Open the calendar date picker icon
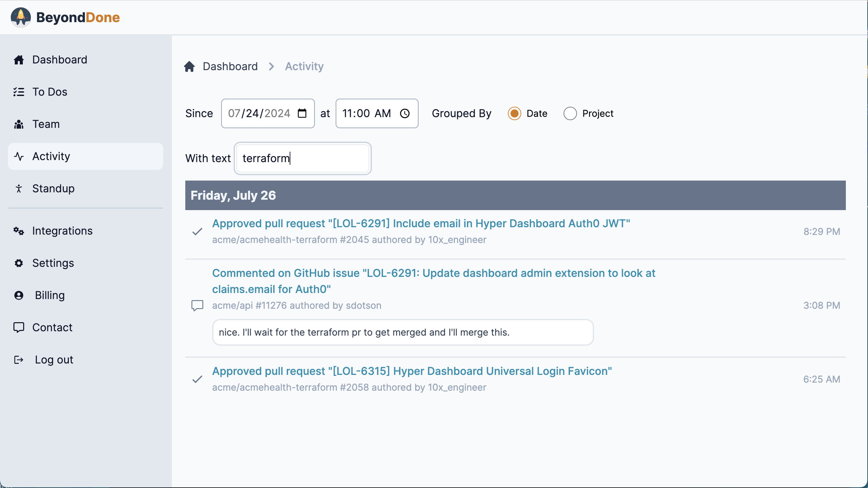The width and height of the screenshot is (868, 488). [302, 113]
